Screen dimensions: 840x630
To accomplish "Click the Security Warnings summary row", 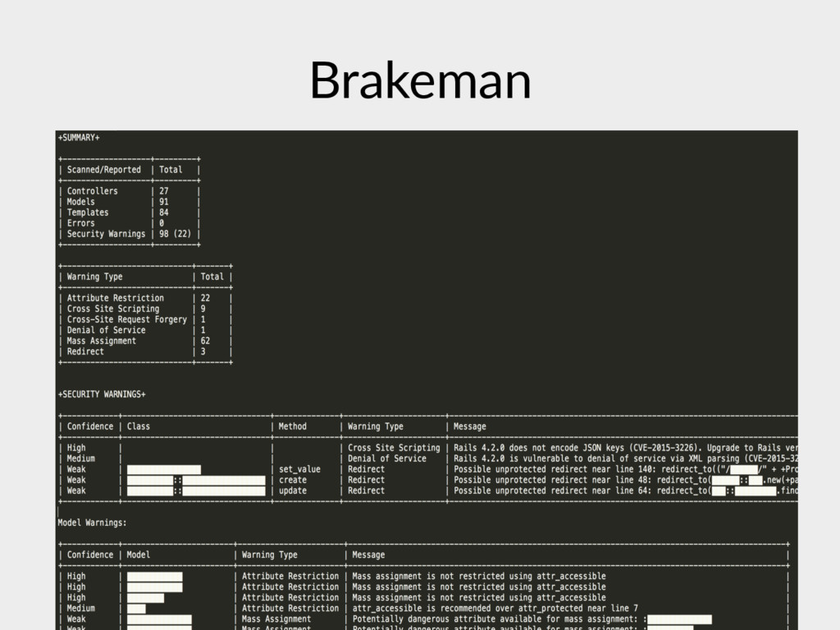I will click(129, 234).
